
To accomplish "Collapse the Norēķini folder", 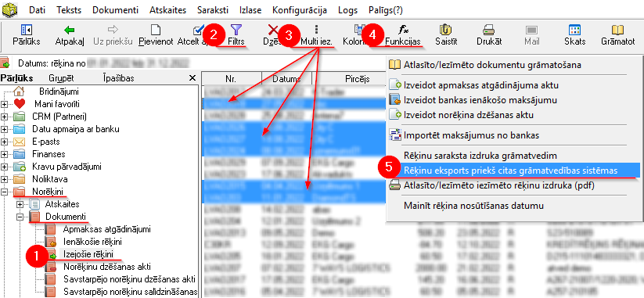I will pos(4,192).
